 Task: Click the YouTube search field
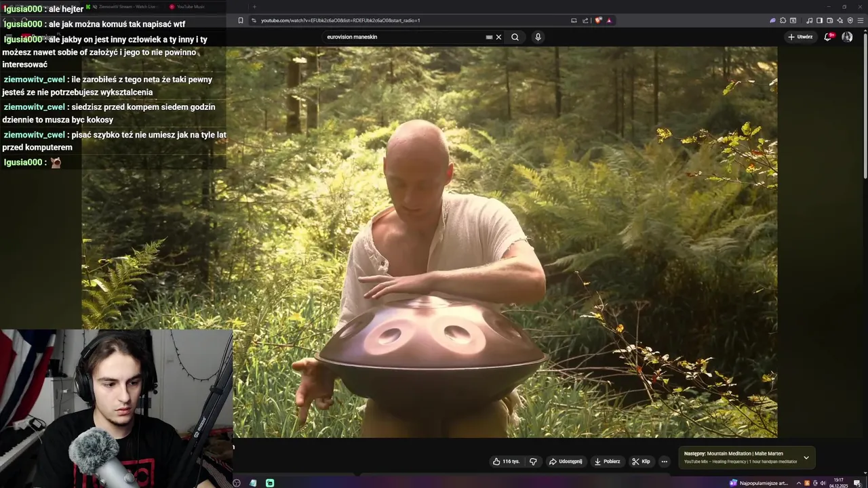(x=403, y=37)
